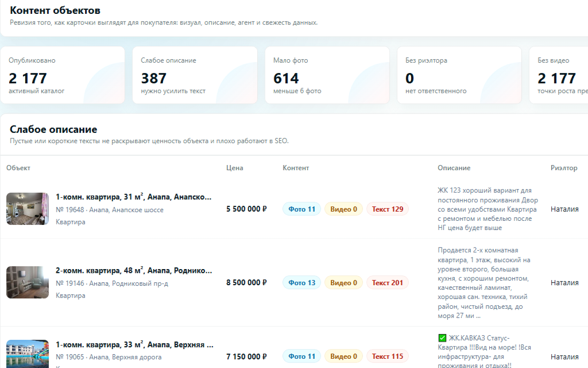Click the № 19065 · Анапа, Верхняя дорога line
Image resolution: width=588 pixels, height=368 pixels.
[x=108, y=357]
